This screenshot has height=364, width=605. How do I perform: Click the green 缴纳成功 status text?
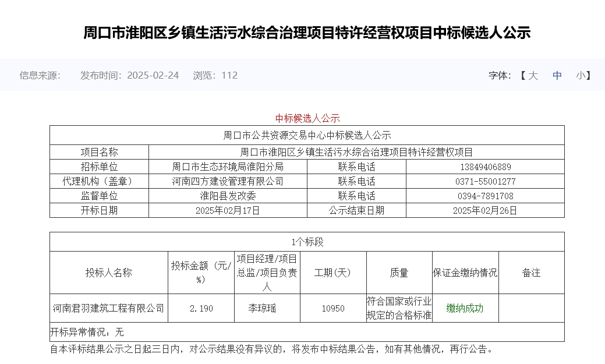point(465,308)
